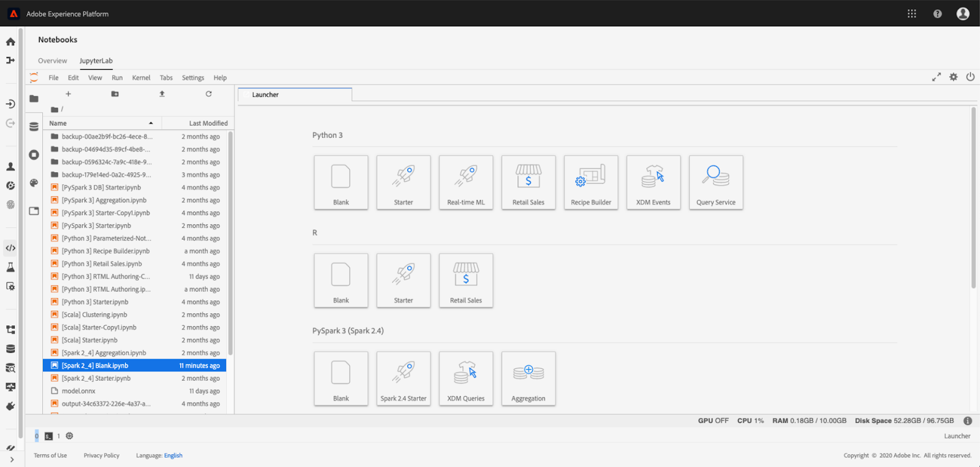Launch Python 3 Retail Sales notebook
980x467 pixels.
pyautogui.click(x=529, y=183)
